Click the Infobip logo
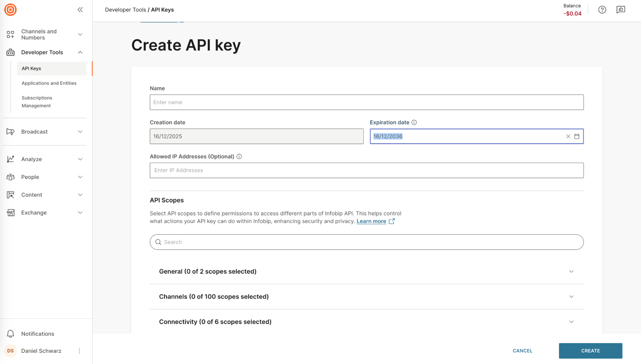Image resolution: width=641 pixels, height=364 pixels. 11,10
